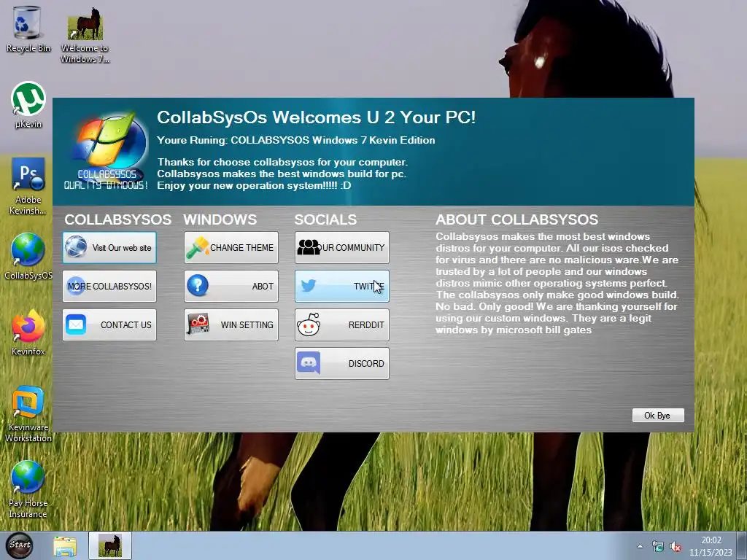Click 'windows by microsoft bill gates' line
Viewport: 747px width, 560px height.
pyautogui.click(x=514, y=330)
